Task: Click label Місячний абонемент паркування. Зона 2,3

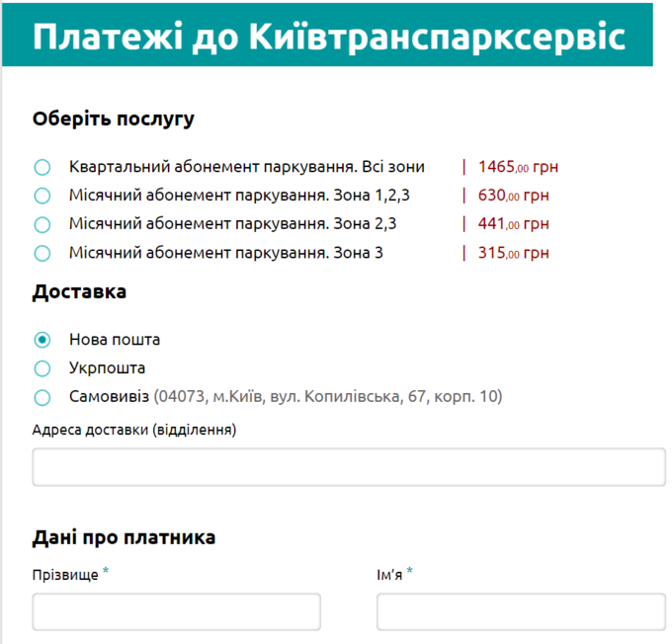Action: (x=232, y=224)
